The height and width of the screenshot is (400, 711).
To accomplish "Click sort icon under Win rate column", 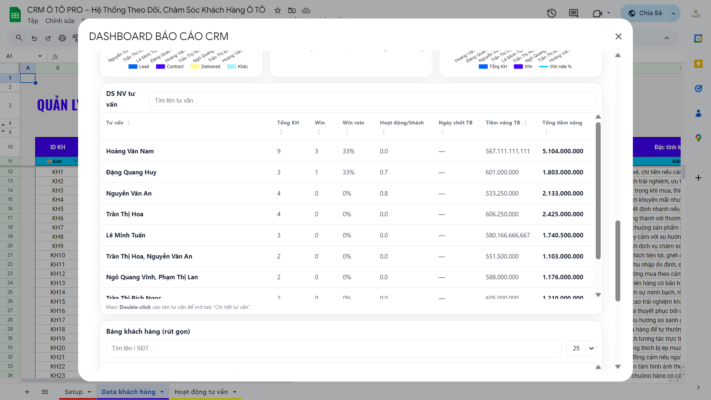I will pos(345,131).
